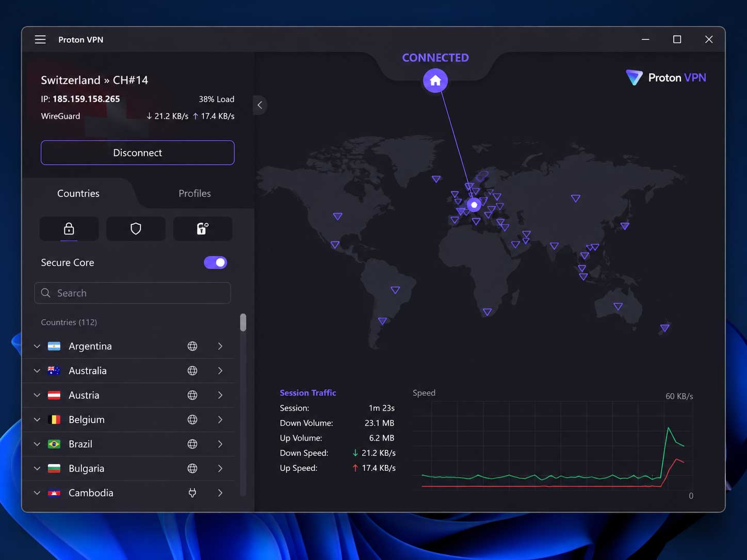Expand the Brazil server list
Viewport: 747px width, 560px height.
[x=37, y=444]
